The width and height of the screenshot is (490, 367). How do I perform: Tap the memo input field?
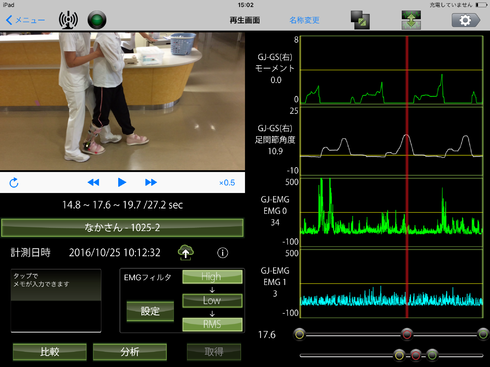56,301
